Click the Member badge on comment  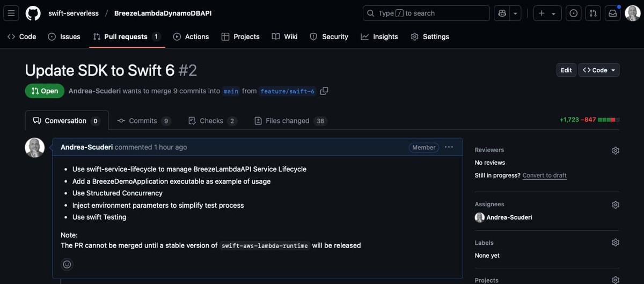click(x=424, y=147)
